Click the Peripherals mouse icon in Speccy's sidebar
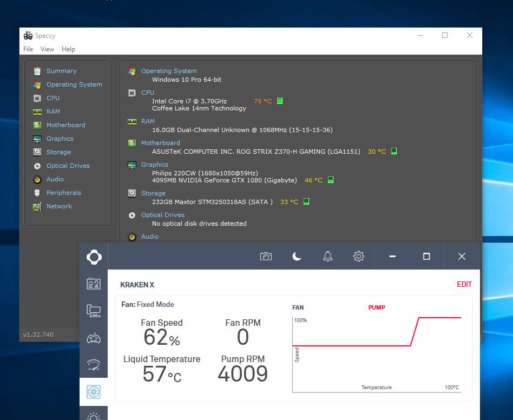This screenshot has width=513, height=420. [37, 193]
